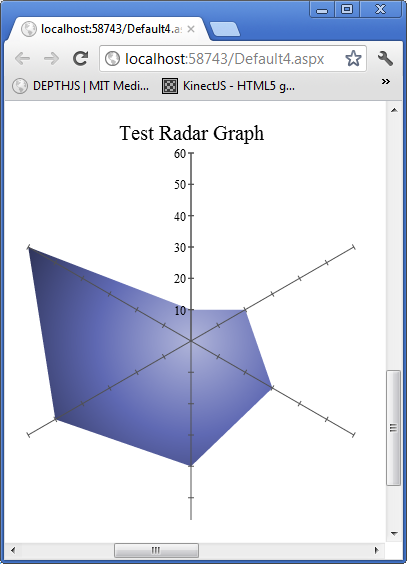Screen dimensions: 407x564
Task: Click the vertical scrollbar down arrow
Action: tap(394, 533)
